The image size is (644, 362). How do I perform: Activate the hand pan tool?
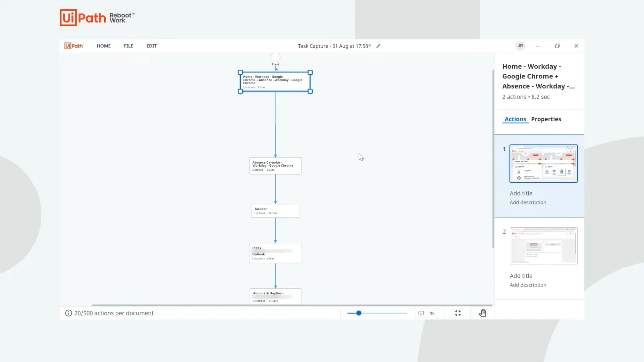(x=482, y=313)
